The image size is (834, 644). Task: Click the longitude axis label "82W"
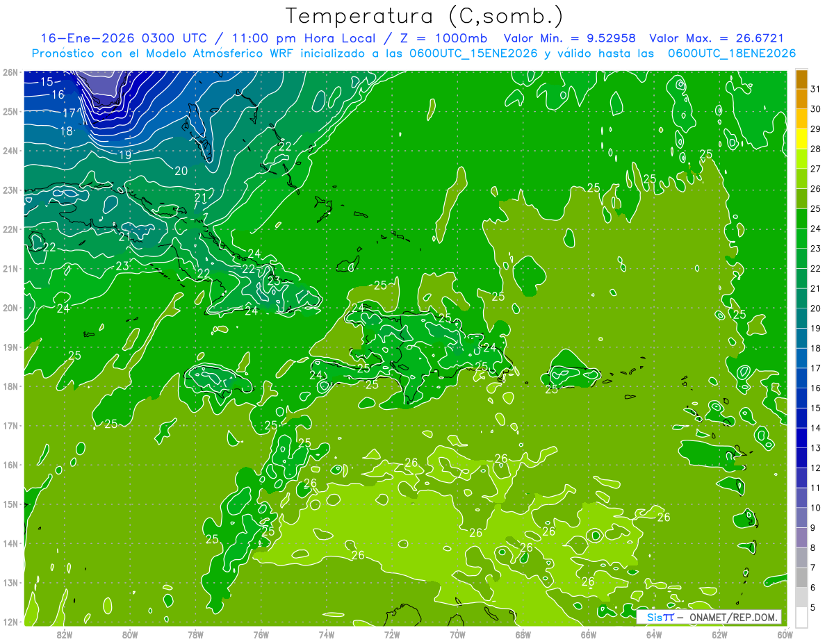point(65,634)
